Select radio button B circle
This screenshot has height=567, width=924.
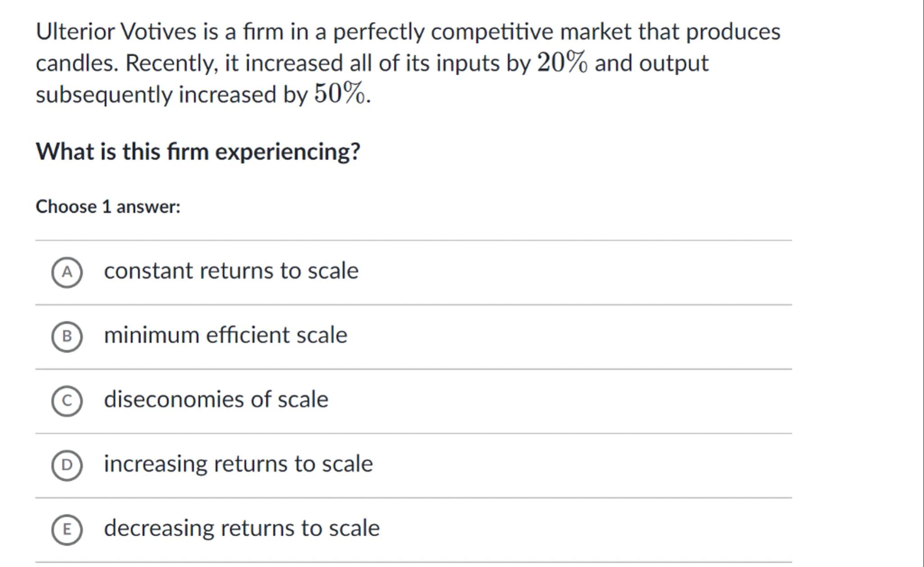pos(67,336)
